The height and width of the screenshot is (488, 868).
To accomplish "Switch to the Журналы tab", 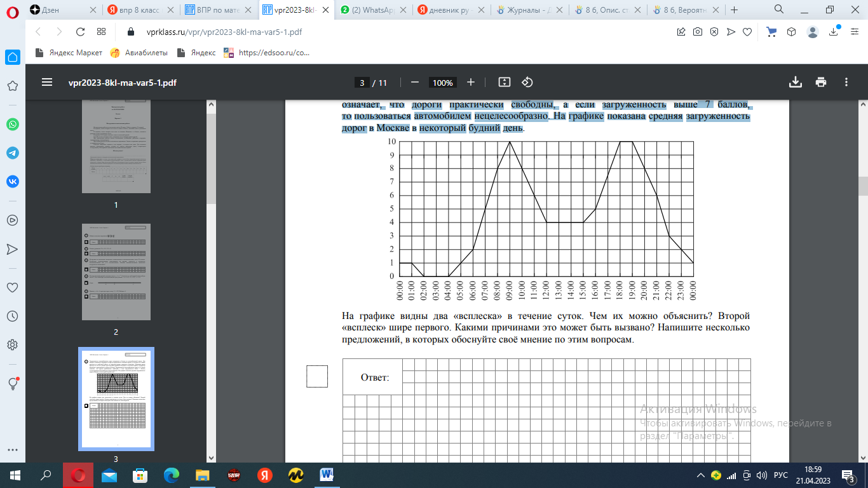I will pyautogui.click(x=531, y=10).
